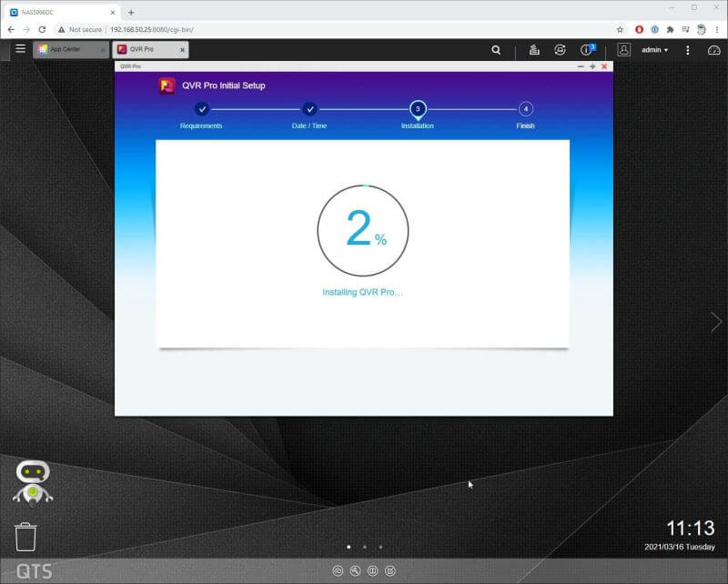Open a new browser tab

[x=131, y=13]
